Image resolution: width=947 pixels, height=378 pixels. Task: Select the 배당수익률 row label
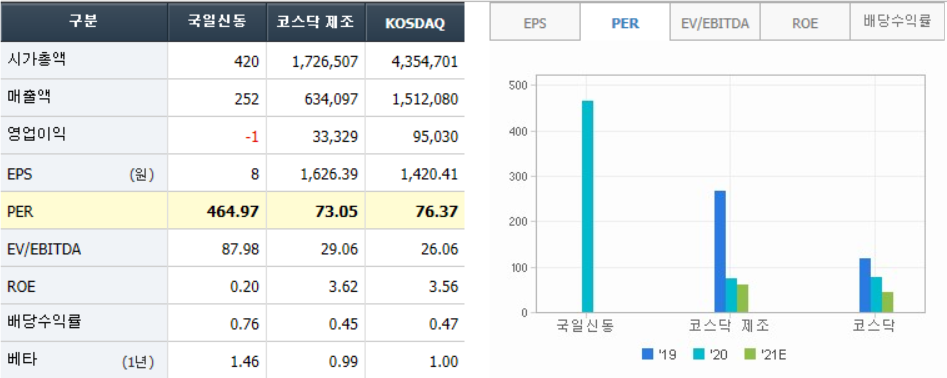tap(43, 322)
